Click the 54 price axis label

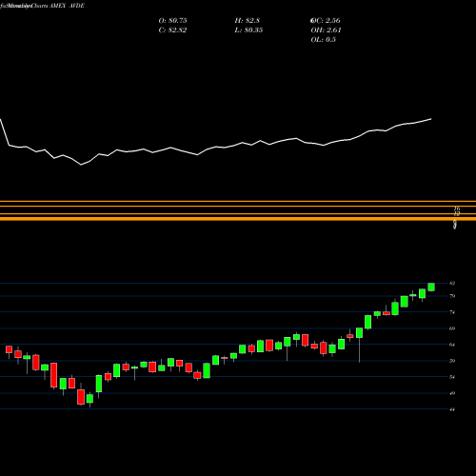pyautogui.click(x=452, y=377)
